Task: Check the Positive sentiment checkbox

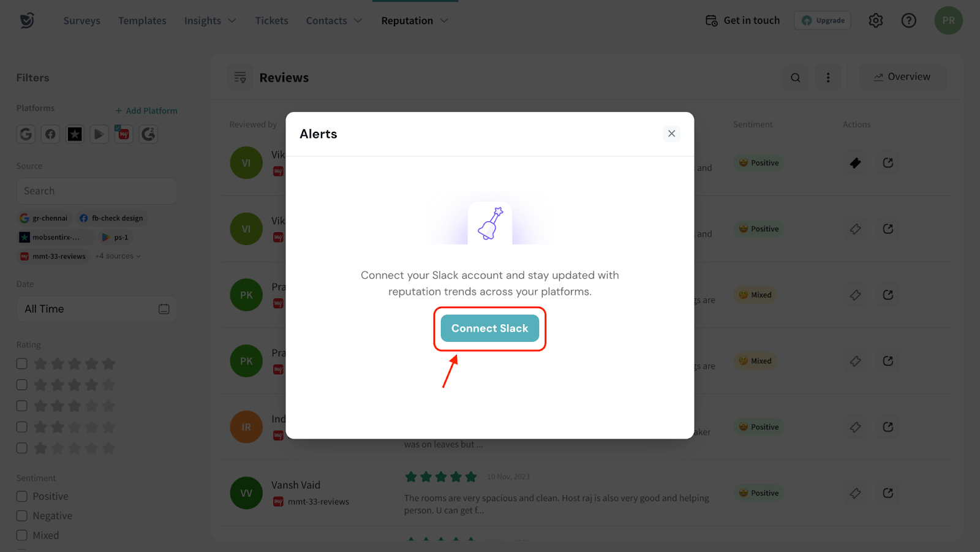Action: pos(22,496)
